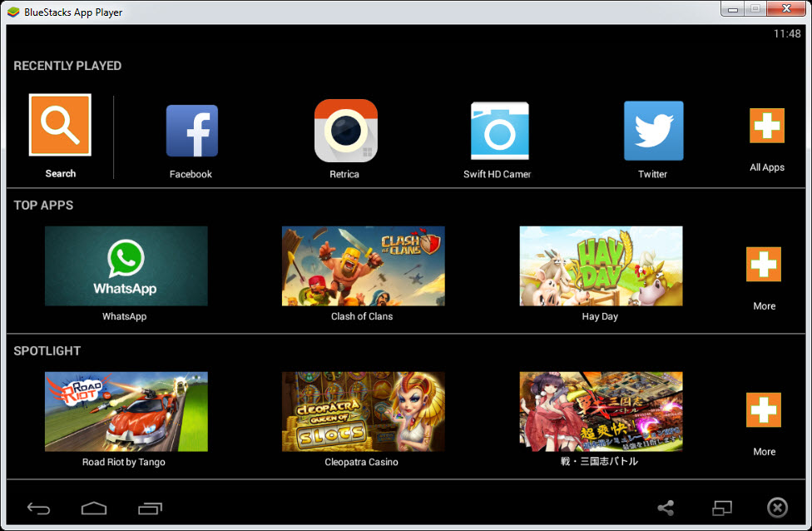Open the Twitter bird app icon
The image size is (812, 531).
click(x=654, y=131)
